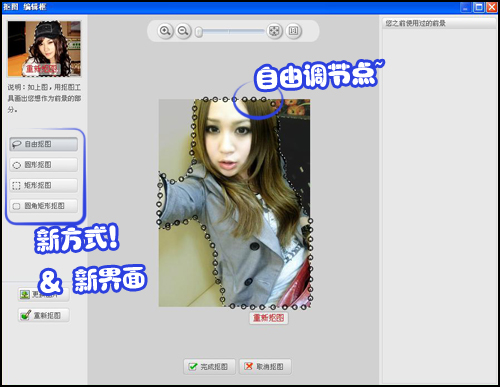
Task: Click the red 重新抠图 label below the photo
Action: [269, 318]
